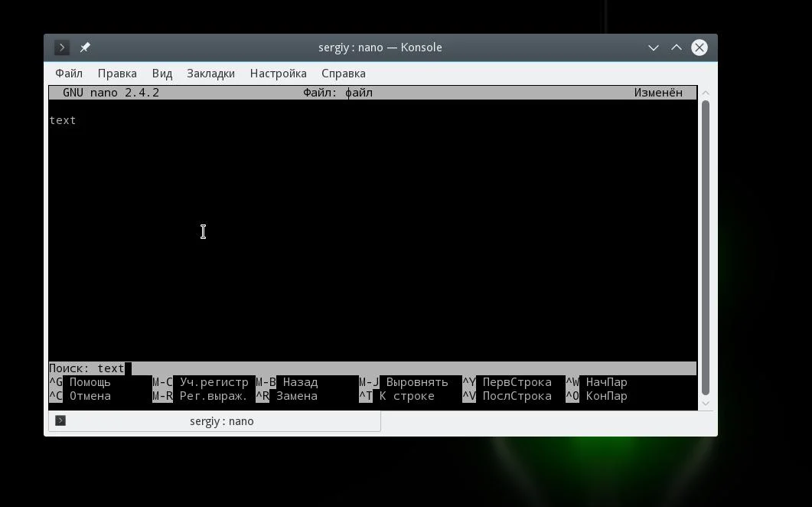Close the Konsole window
Screen dimensions: 812x507
(x=699, y=47)
